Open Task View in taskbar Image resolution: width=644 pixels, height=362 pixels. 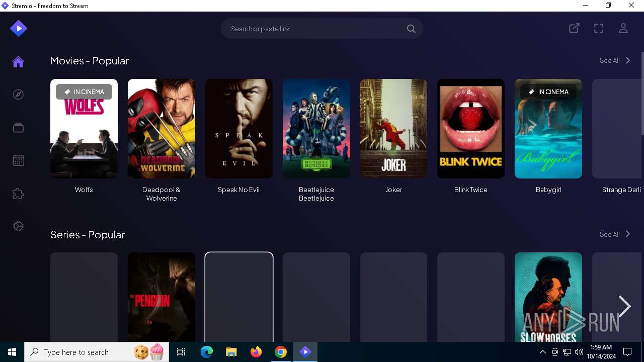pos(182,352)
